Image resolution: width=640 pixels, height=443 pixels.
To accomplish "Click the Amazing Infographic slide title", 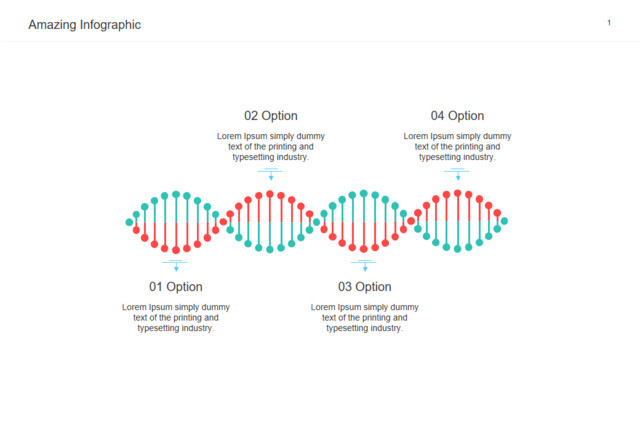I will [x=84, y=24].
